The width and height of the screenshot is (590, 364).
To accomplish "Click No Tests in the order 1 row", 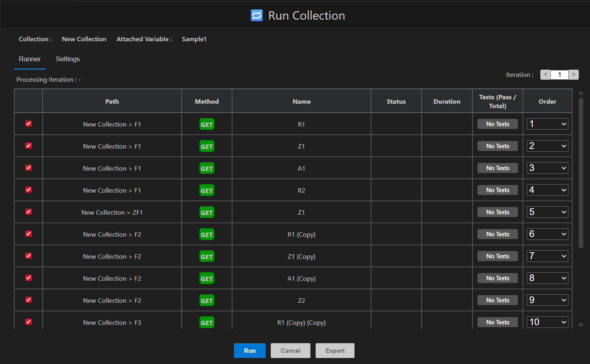I will (x=497, y=124).
